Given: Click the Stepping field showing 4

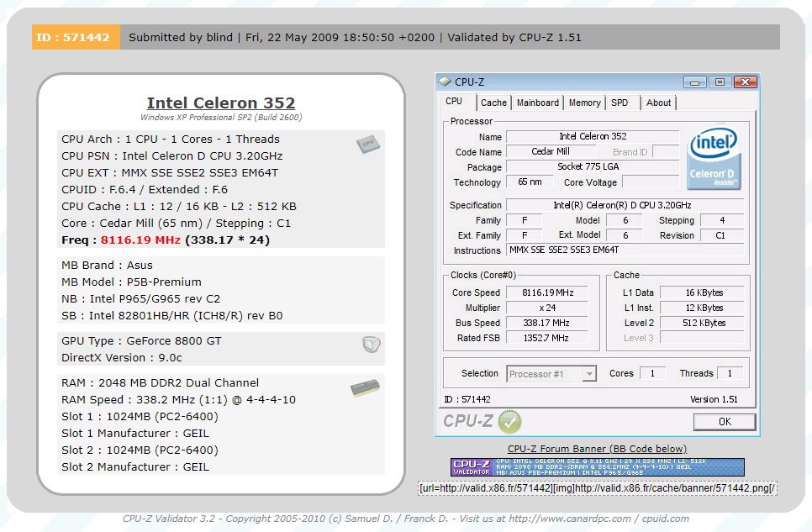Looking at the screenshot, I should 722,220.
